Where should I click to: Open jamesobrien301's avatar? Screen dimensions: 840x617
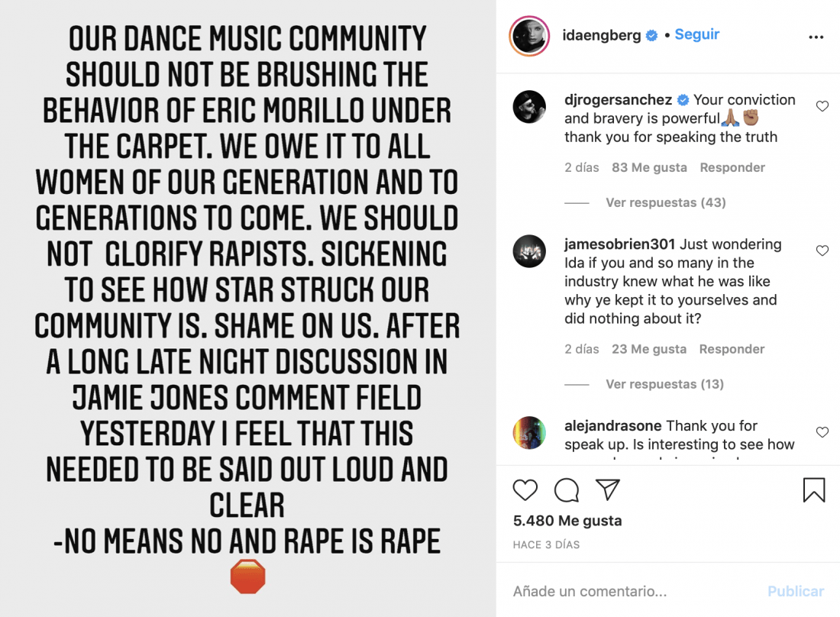click(x=529, y=252)
